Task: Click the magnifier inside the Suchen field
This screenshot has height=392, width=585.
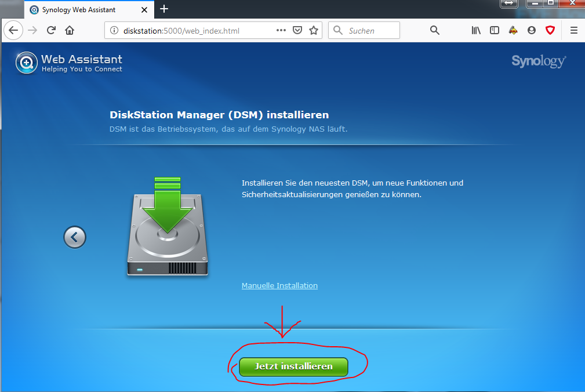Action: (337, 30)
